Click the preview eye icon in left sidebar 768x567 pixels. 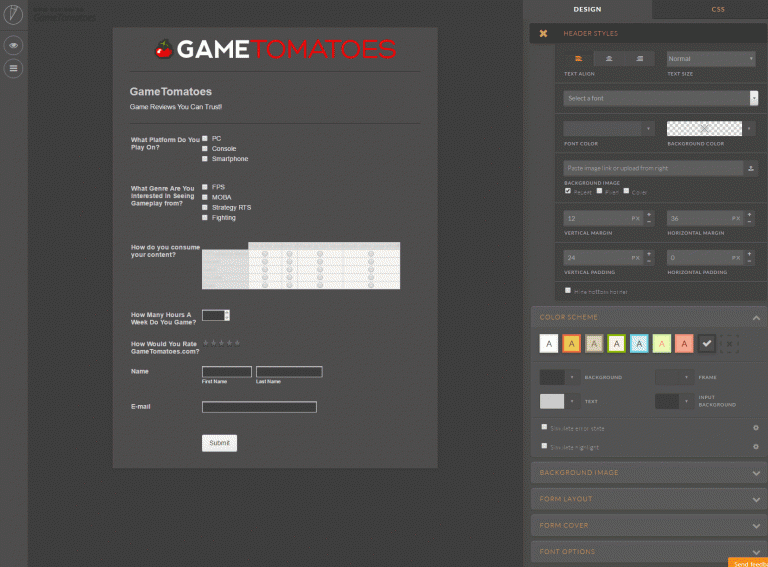[13, 45]
